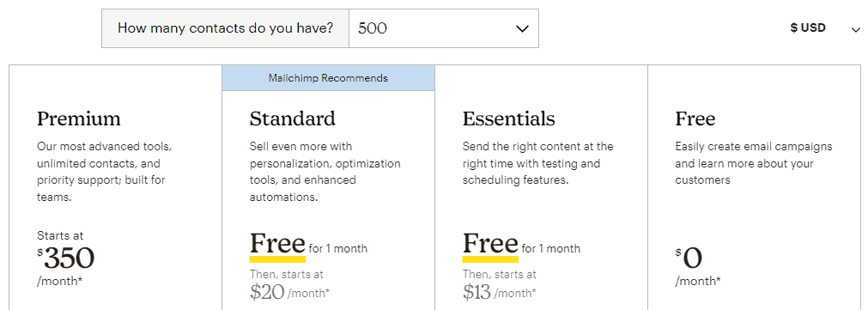Open the contacts count dropdown showing 500
This screenshot has width=868, height=310.
443,28
